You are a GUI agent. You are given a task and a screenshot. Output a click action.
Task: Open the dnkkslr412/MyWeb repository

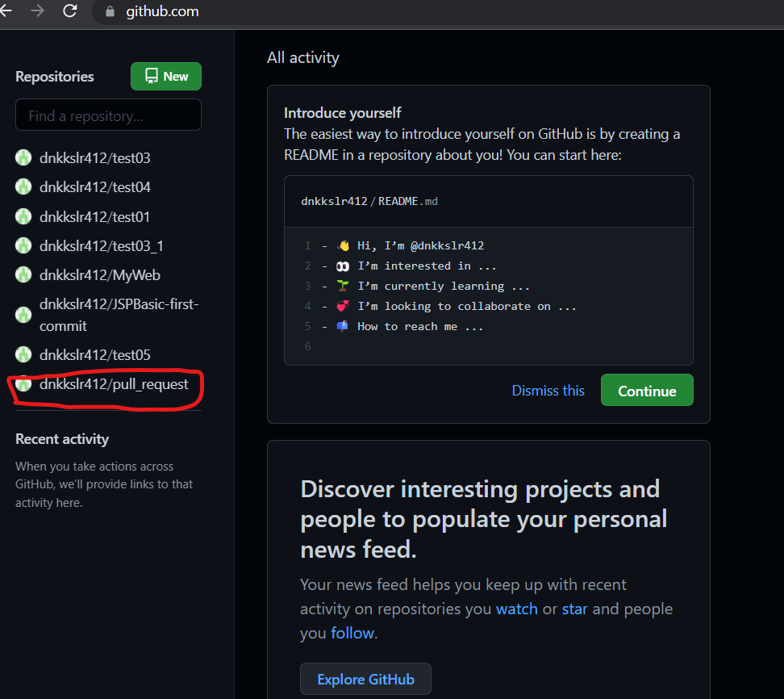100,275
